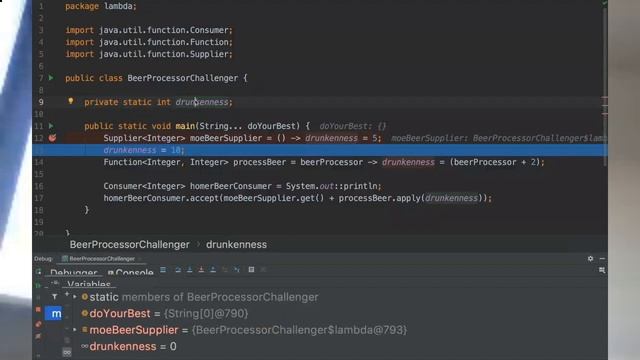This screenshot has width=640, height=360.
Task: Open the Evaluate Expression calculator
Action: pos(251,269)
